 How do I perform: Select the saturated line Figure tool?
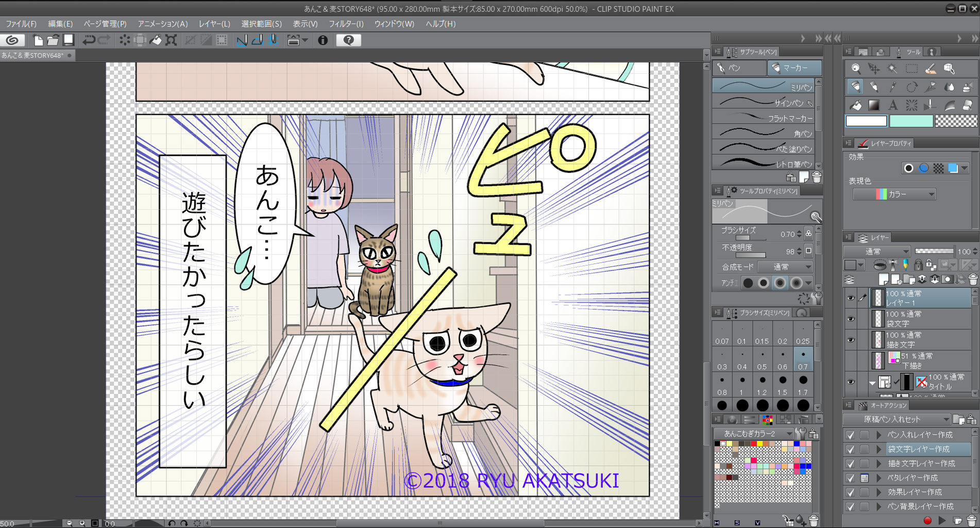coord(911,105)
